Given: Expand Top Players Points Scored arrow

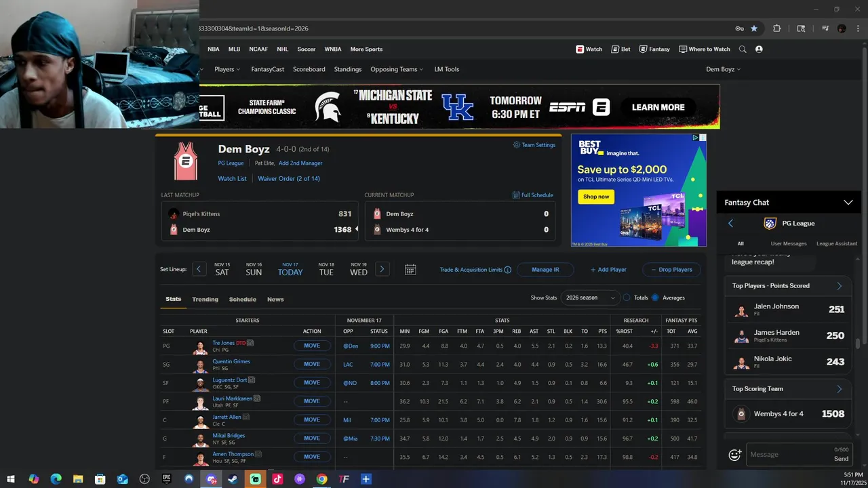Looking at the screenshot, I should tap(839, 286).
